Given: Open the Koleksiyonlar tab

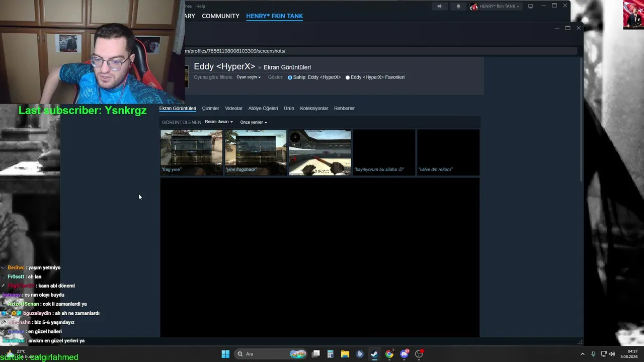Looking at the screenshot, I should tap(314, 109).
